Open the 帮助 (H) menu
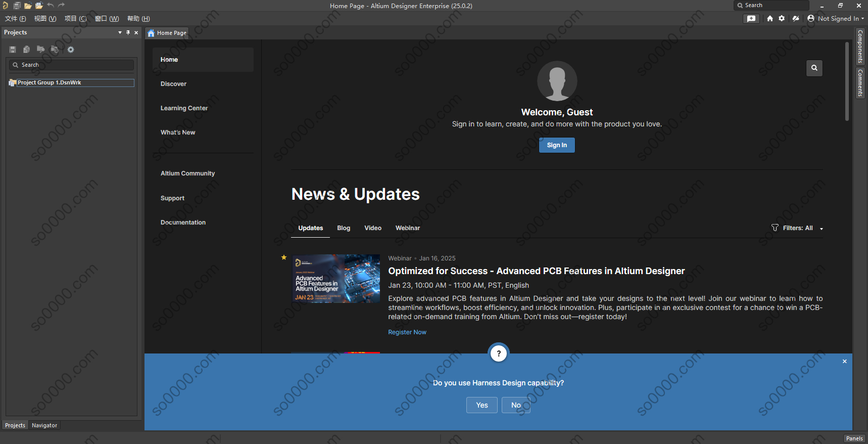 138,19
